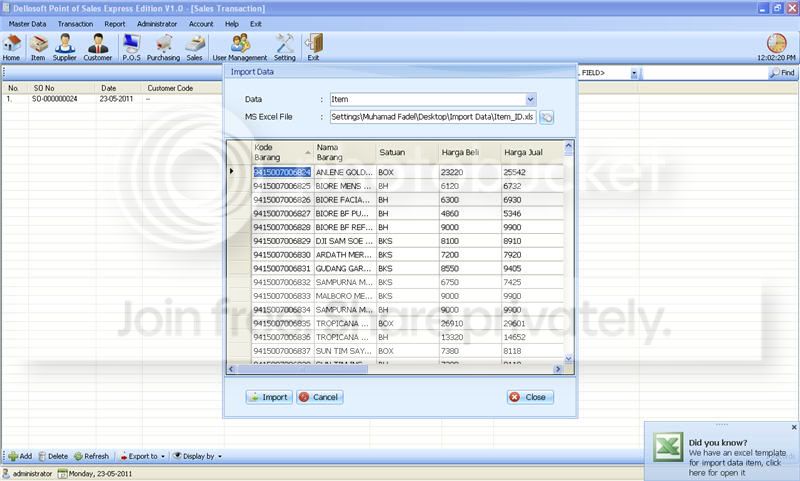Open the Report menu
Viewport: 800px width, 481px height.
pos(114,24)
